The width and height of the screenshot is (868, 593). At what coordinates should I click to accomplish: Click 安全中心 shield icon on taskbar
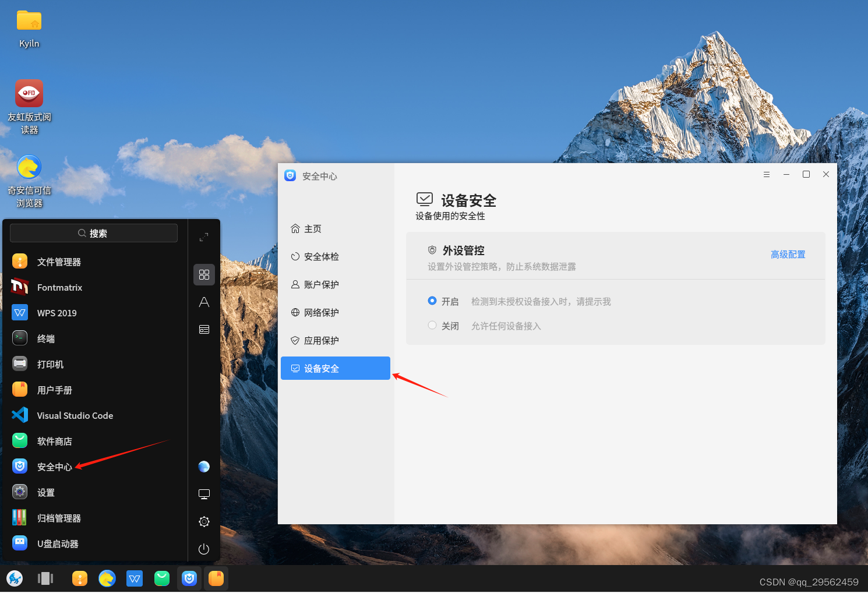pyautogui.click(x=189, y=578)
